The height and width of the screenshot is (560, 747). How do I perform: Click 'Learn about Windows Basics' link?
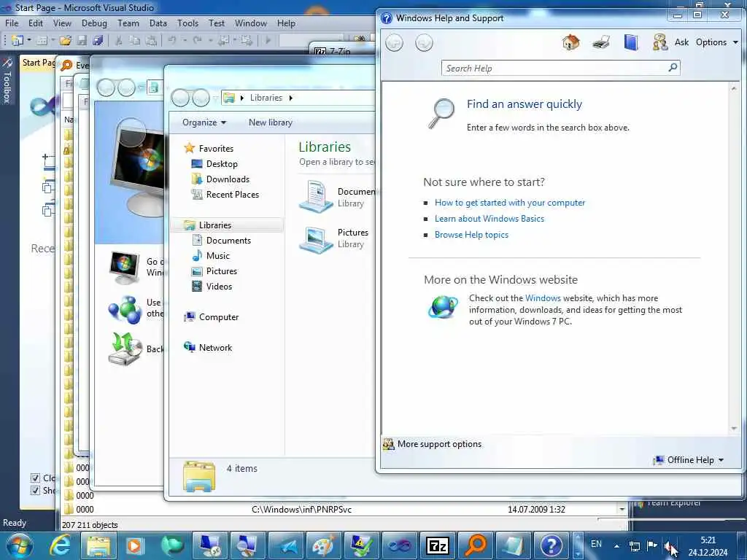click(x=489, y=219)
